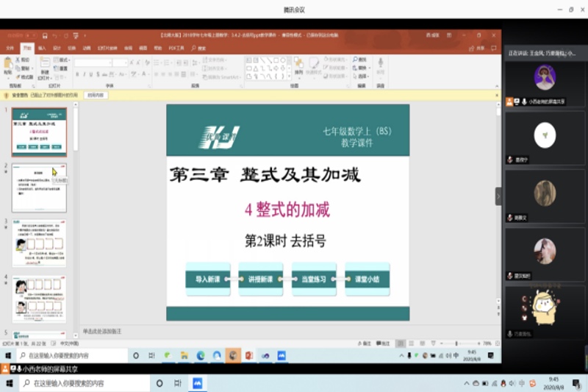Close the security warning bar with X
Viewport: 588px width, 392px height.
(497, 96)
